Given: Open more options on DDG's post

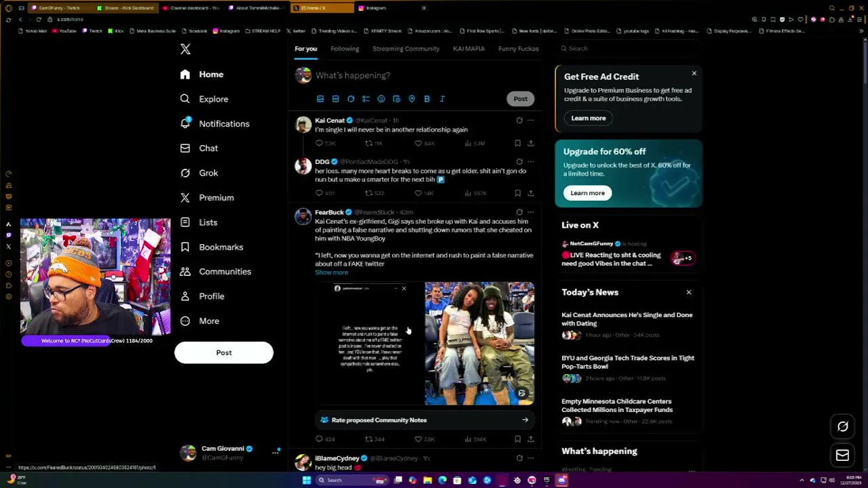Looking at the screenshot, I should (x=530, y=162).
